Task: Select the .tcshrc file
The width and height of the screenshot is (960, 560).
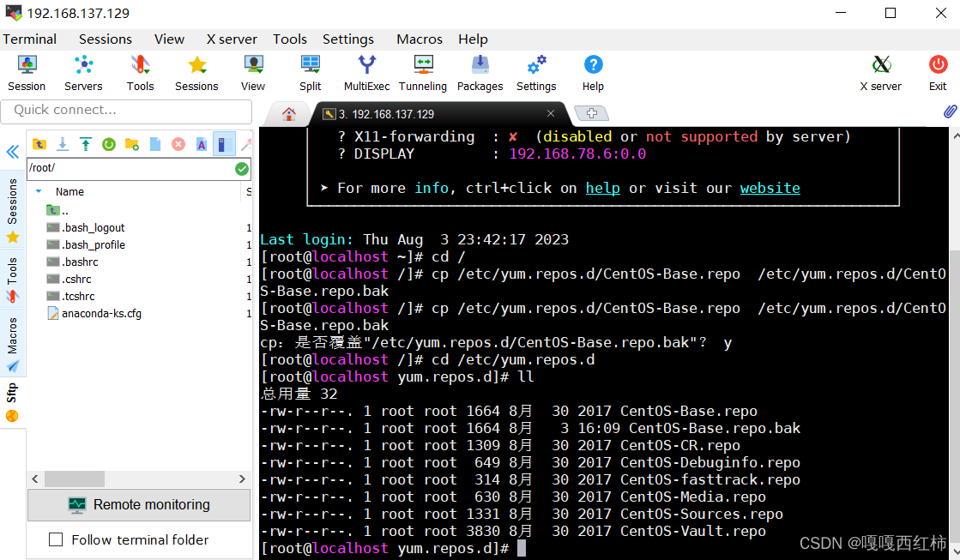Action: coord(71,296)
